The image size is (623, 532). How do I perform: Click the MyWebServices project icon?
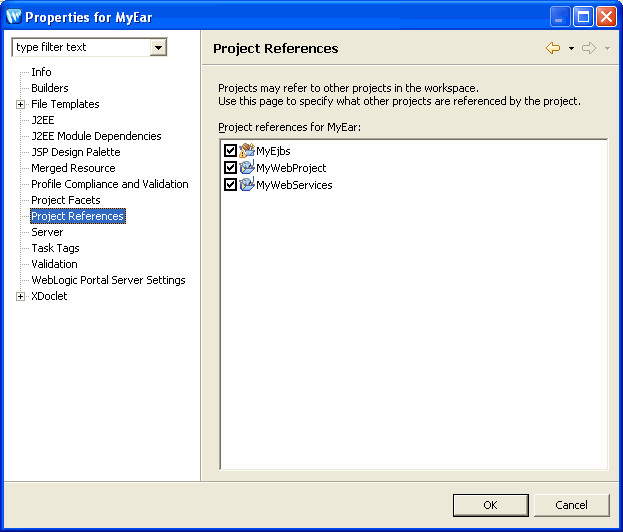(247, 185)
